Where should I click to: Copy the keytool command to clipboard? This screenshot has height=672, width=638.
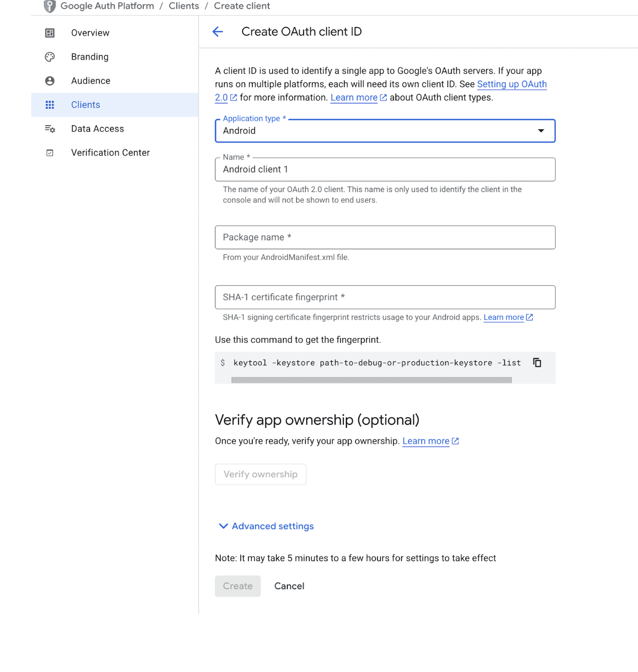click(x=537, y=363)
